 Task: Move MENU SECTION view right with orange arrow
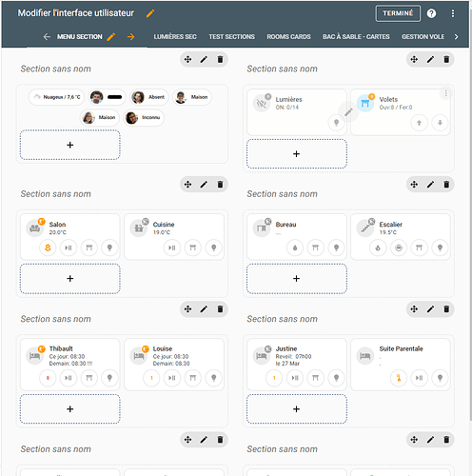pyautogui.click(x=131, y=37)
